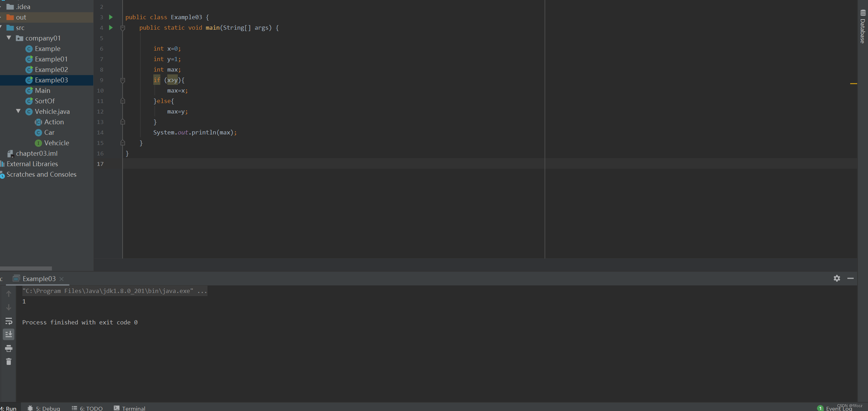Open the 6: TODO tool window
Image resolution: width=868 pixels, height=411 pixels.
coord(87,408)
